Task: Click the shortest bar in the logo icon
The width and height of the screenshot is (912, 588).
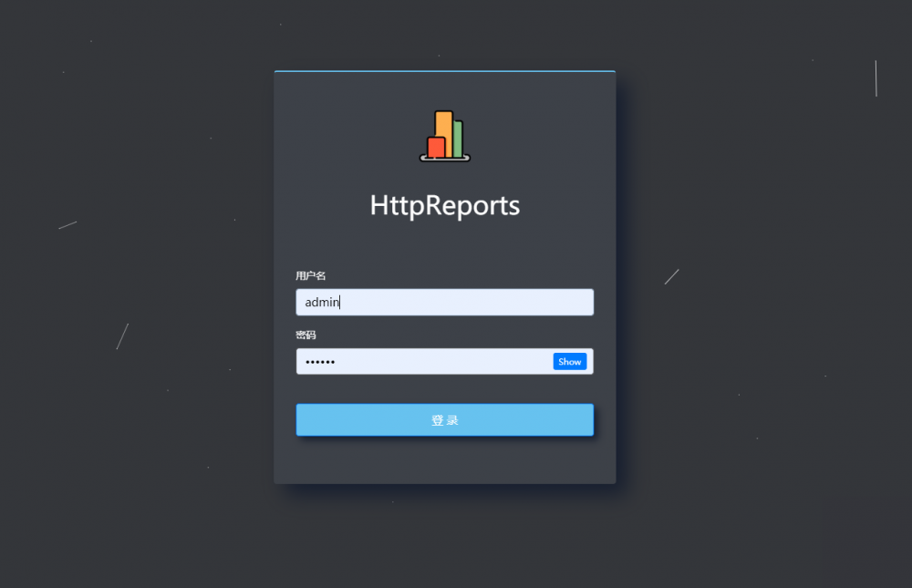Action: tap(436, 148)
